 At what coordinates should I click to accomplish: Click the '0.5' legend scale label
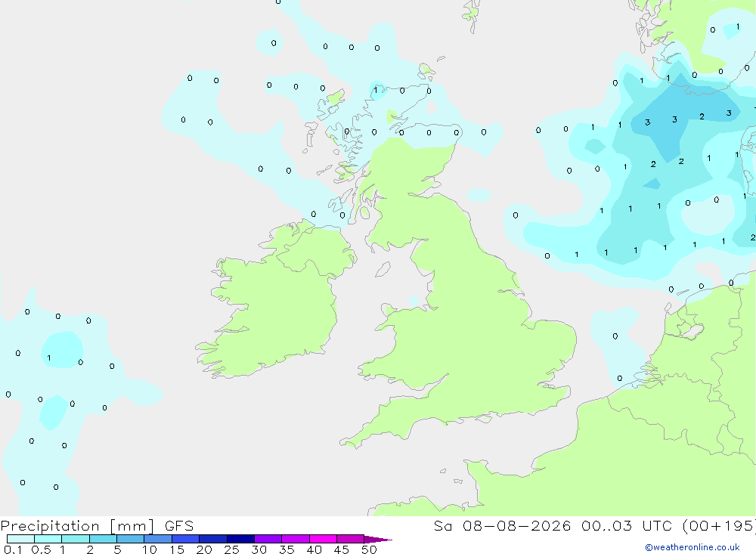(41, 549)
